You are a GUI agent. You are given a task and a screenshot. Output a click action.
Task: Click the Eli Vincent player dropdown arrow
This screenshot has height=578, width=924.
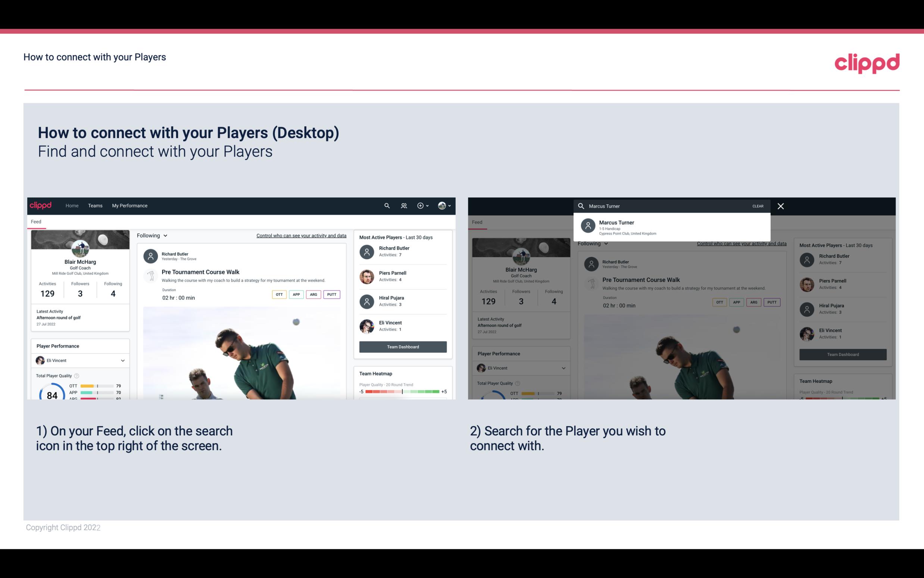[122, 360]
